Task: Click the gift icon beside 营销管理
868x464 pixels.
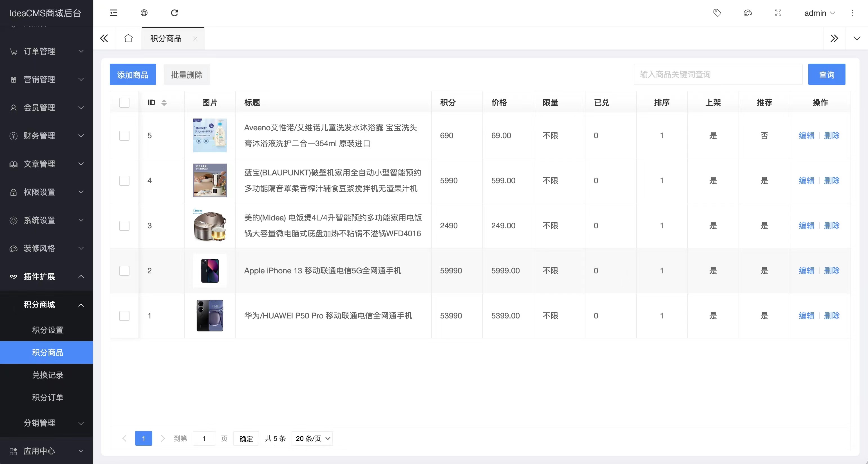Action: pos(14,79)
